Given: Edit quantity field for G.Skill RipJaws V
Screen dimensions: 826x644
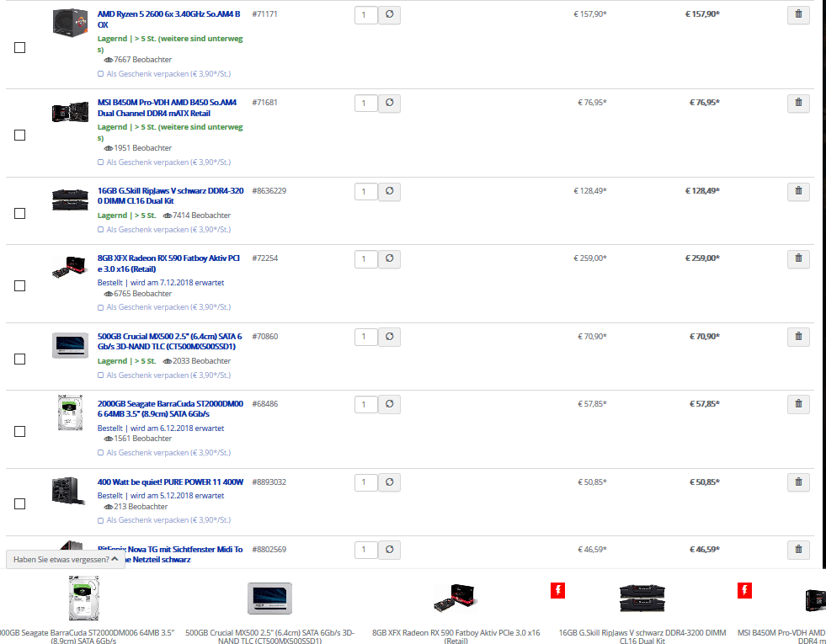Looking at the screenshot, I should (x=366, y=192).
